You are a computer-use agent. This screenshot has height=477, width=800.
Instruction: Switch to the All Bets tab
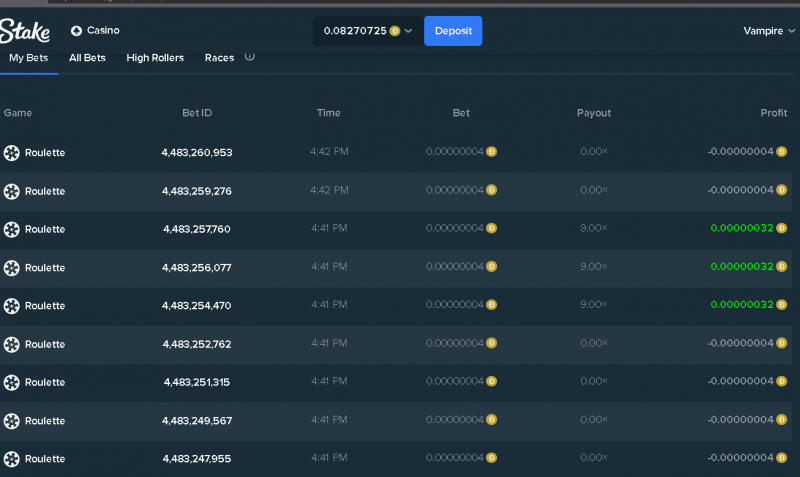tap(87, 58)
